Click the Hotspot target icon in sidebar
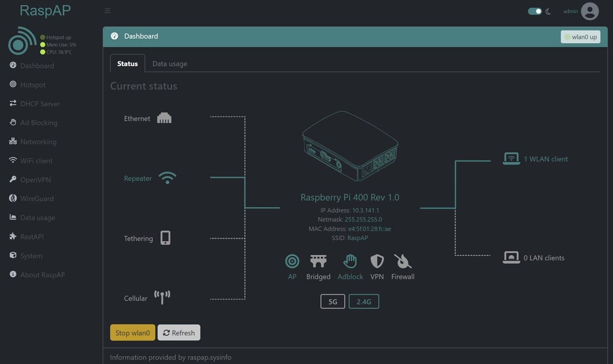Viewport: 613px width, 364px height. 13,84
